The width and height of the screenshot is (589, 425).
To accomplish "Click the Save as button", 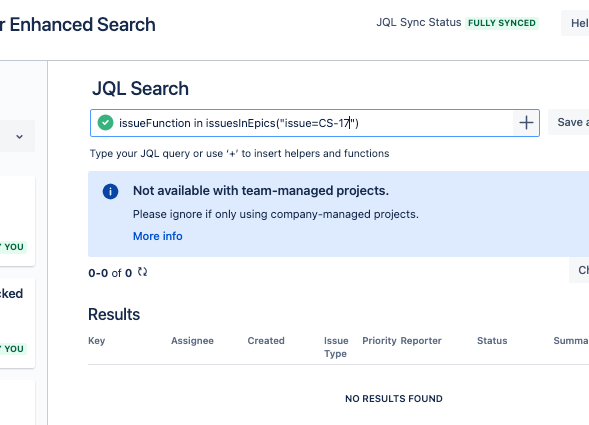I will 568,122.
